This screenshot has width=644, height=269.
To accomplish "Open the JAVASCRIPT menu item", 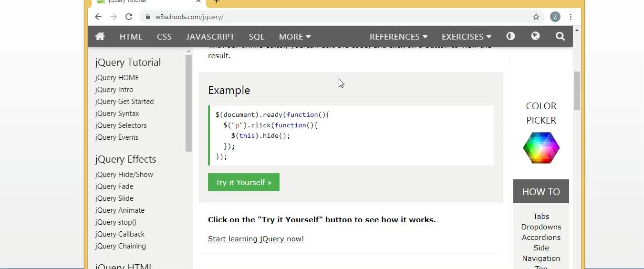I will coord(210,37).
